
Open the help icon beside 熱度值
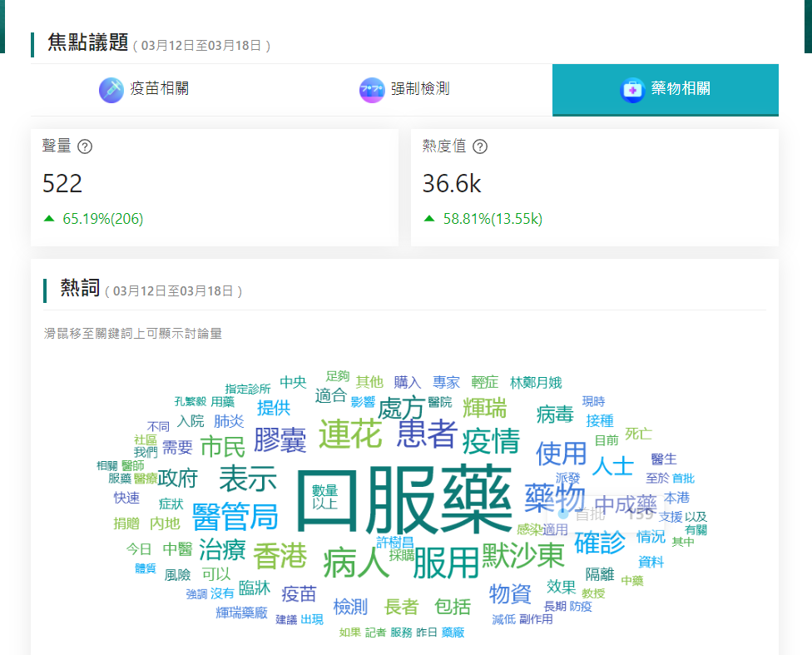click(480, 146)
